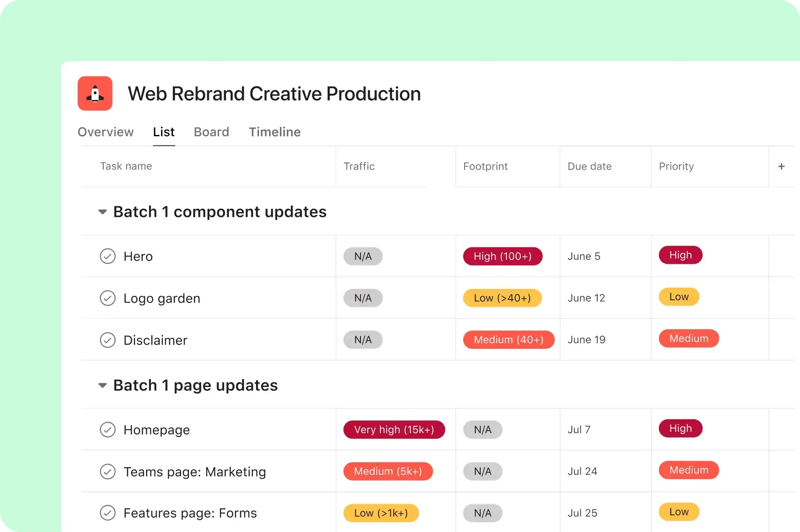Click the Batch 1 page updates heading

[195, 385]
